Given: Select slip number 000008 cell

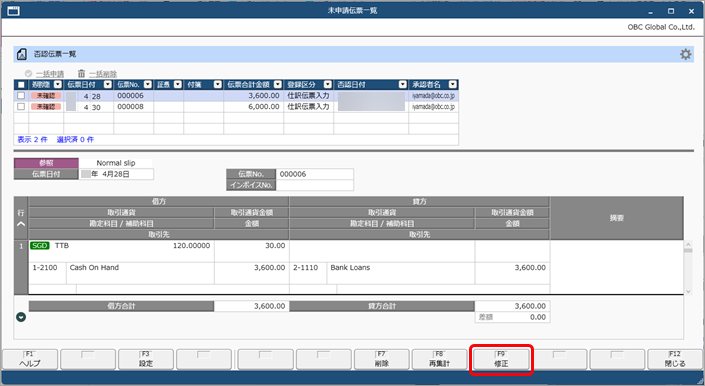Looking at the screenshot, I should coord(134,106).
